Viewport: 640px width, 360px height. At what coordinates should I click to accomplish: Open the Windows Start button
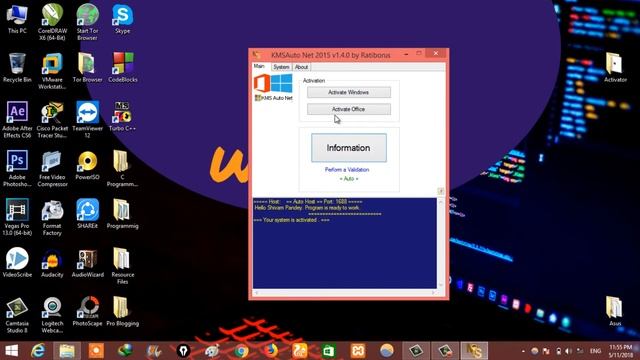11,351
